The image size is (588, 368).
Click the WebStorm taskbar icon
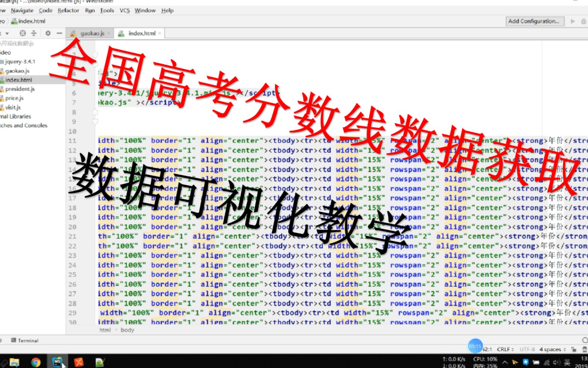pyautogui.click(x=57, y=362)
